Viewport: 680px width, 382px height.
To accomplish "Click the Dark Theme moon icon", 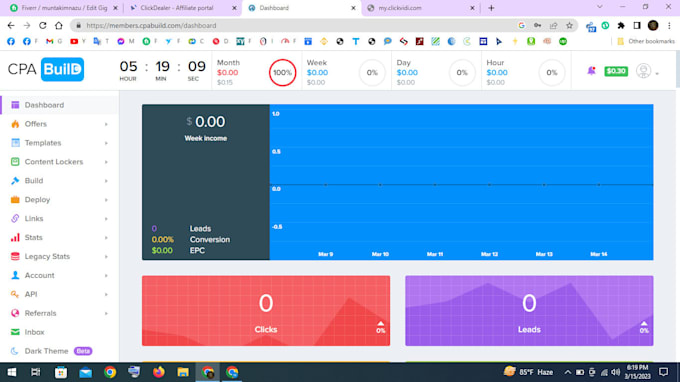I will point(15,351).
